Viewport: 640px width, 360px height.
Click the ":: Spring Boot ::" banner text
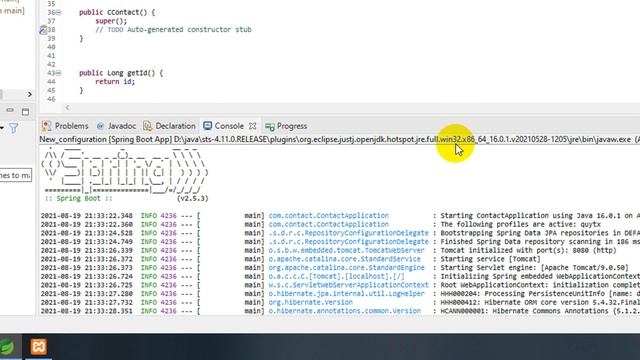click(78, 198)
